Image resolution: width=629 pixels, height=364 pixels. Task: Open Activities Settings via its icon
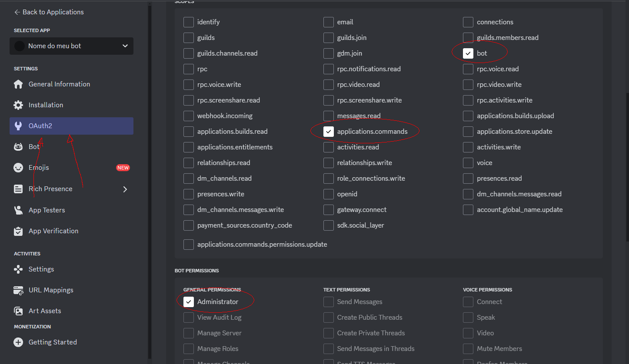18,269
